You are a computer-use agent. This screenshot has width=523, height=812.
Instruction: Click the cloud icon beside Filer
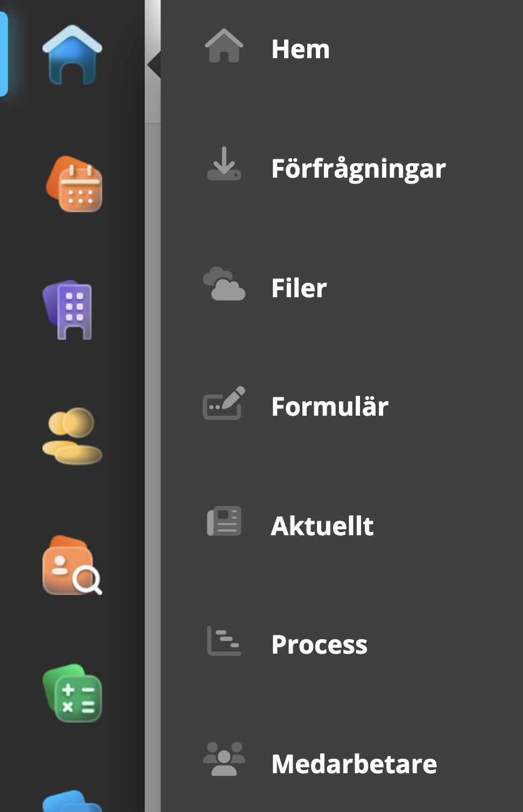coord(224,284)
